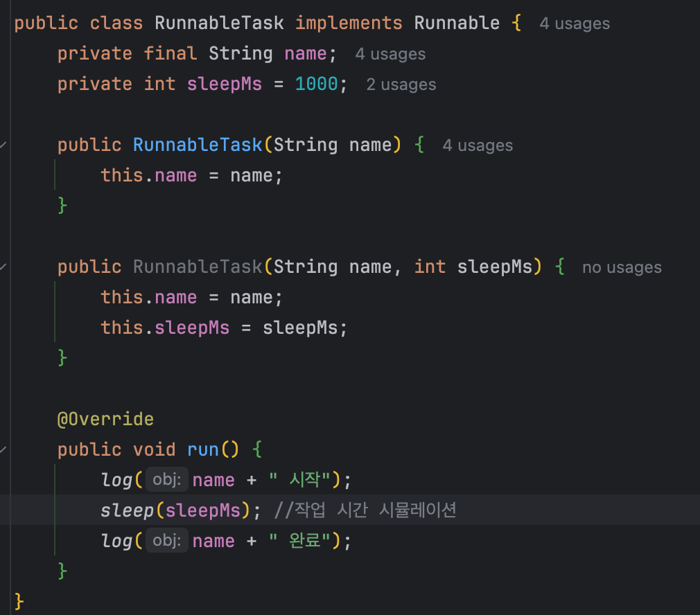700x615 pixels.
Task: Click the comment "//작업 시간 시뮬레이션"
Action: 365,510
